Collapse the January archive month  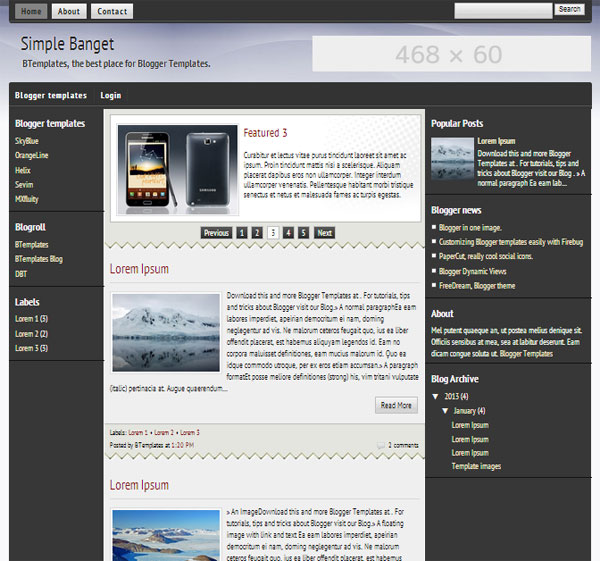tap(445, 411)
